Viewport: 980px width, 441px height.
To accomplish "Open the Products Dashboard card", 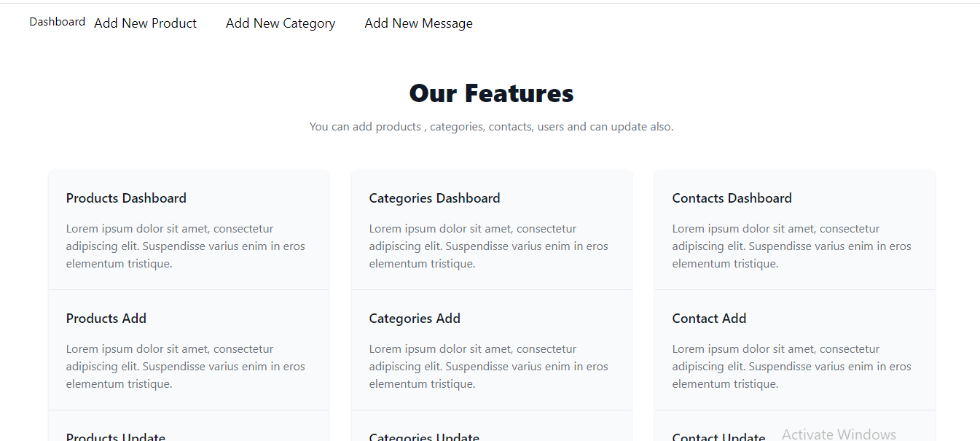I will pyautogui.click(x=189, y=230).
